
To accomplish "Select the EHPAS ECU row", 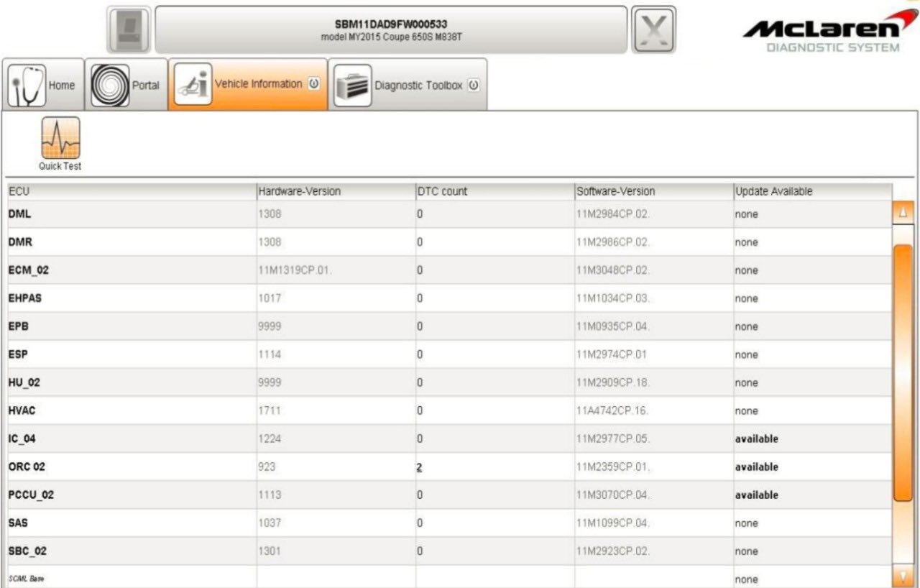I will pos(449,298).
